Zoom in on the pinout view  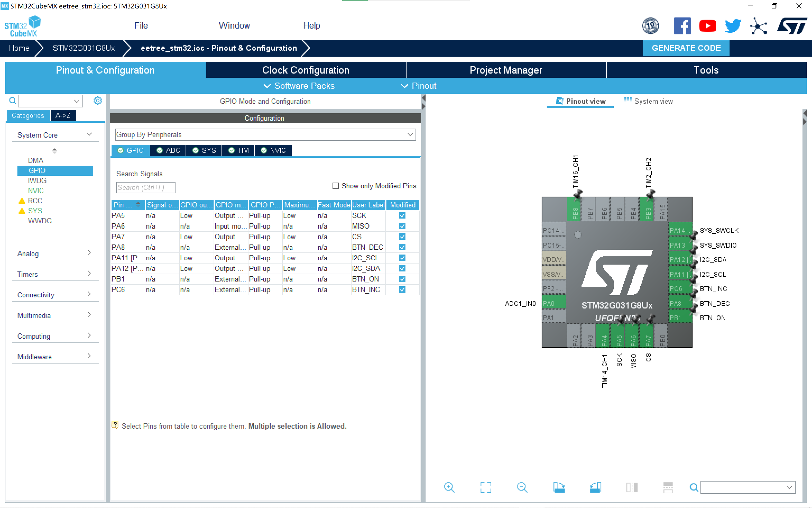click(449, 487)
